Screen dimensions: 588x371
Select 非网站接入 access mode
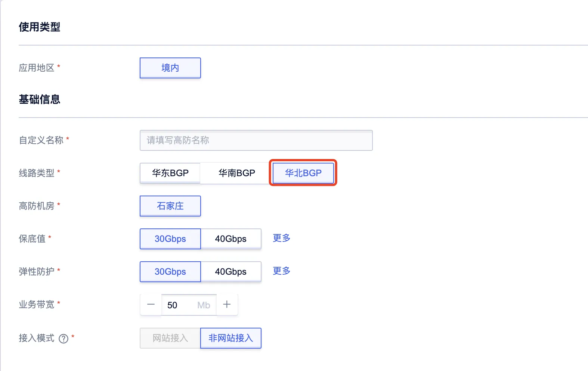[x=231, y=338]
